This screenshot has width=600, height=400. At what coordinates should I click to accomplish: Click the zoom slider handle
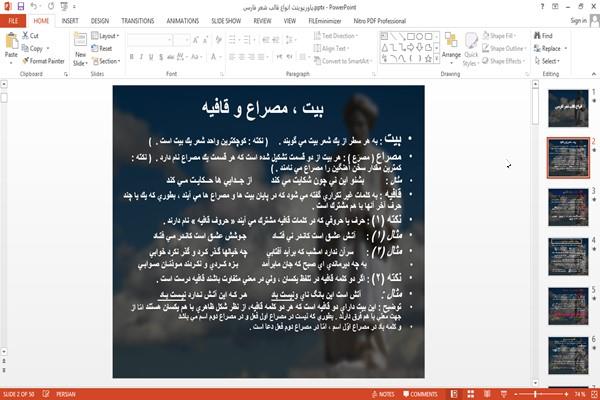coord(535,394)
